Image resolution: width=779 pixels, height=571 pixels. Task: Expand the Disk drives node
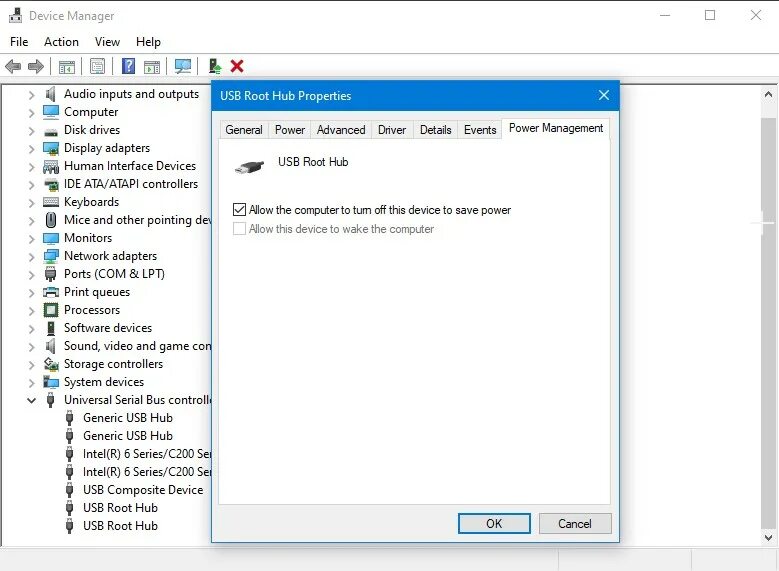click(x=31, y=131)
